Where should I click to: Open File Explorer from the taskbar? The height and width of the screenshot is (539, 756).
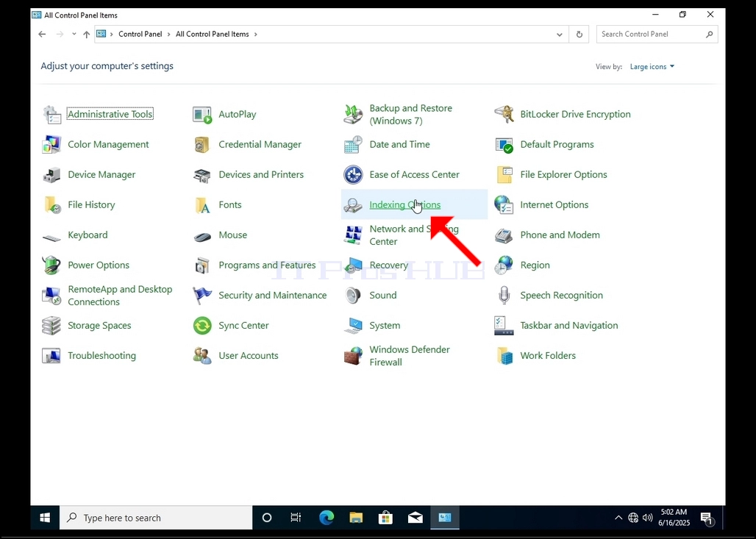pyautogui.click(x=356, y=518)
